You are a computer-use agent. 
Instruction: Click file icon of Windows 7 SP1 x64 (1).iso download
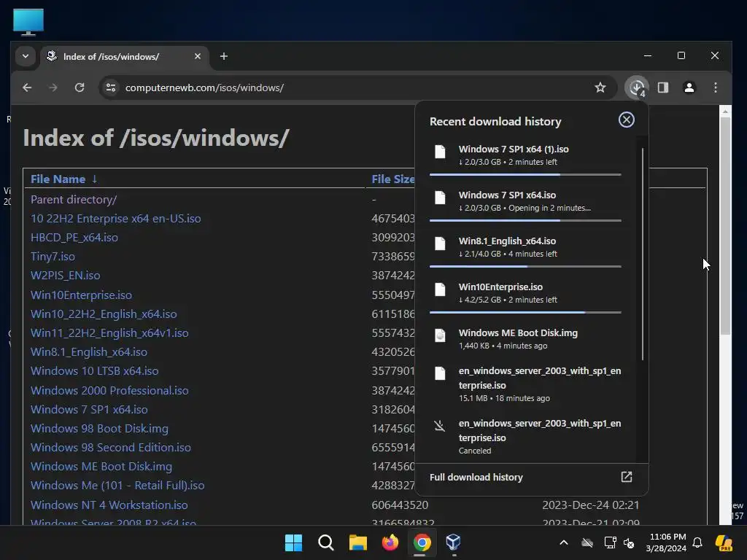440,152
